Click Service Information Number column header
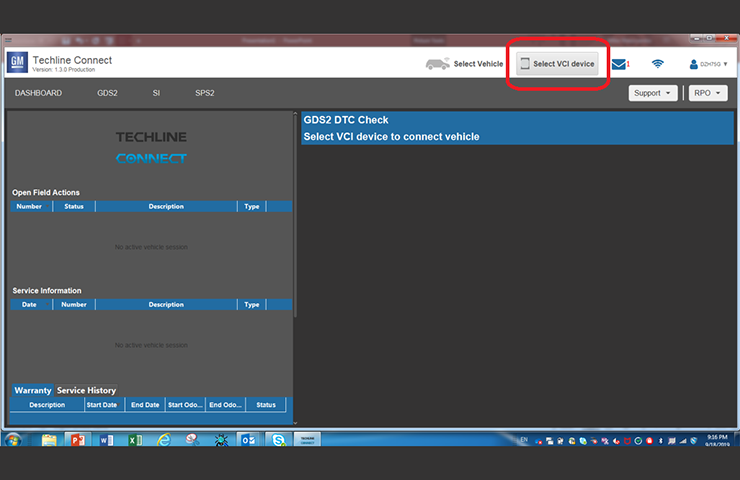Image resolution: width=740 pixels, height=480 pixels. (74, 304)
